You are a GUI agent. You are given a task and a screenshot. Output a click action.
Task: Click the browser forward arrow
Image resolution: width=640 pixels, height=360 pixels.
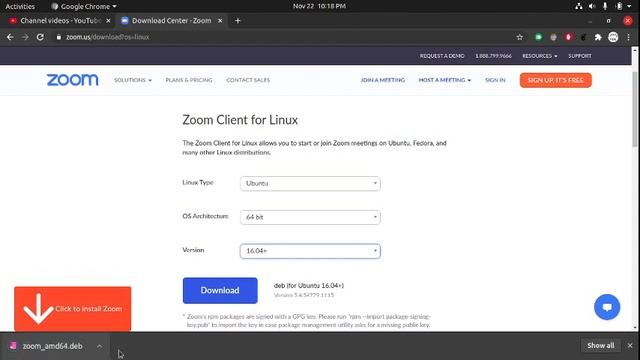[25, 37]
